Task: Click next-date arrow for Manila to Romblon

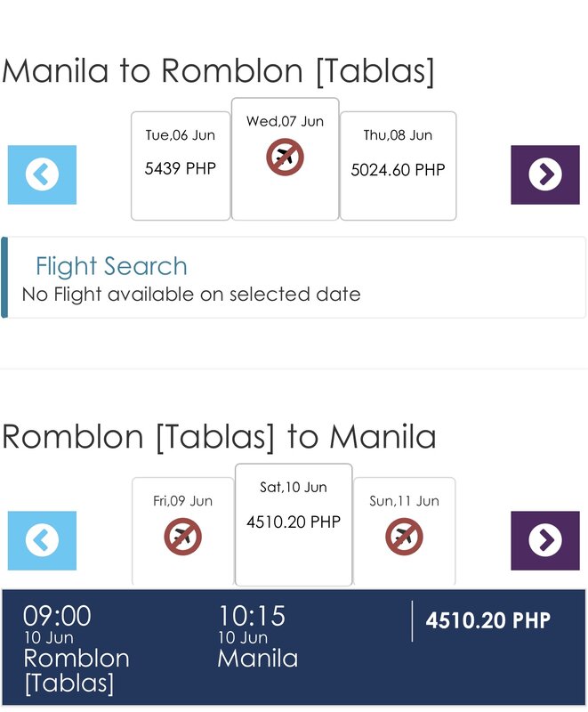Action: tap(544, 174)
